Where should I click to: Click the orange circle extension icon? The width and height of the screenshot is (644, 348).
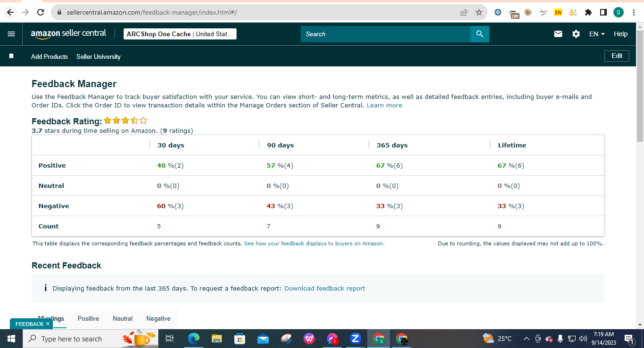pyautogui.click(x=528, y=12)
